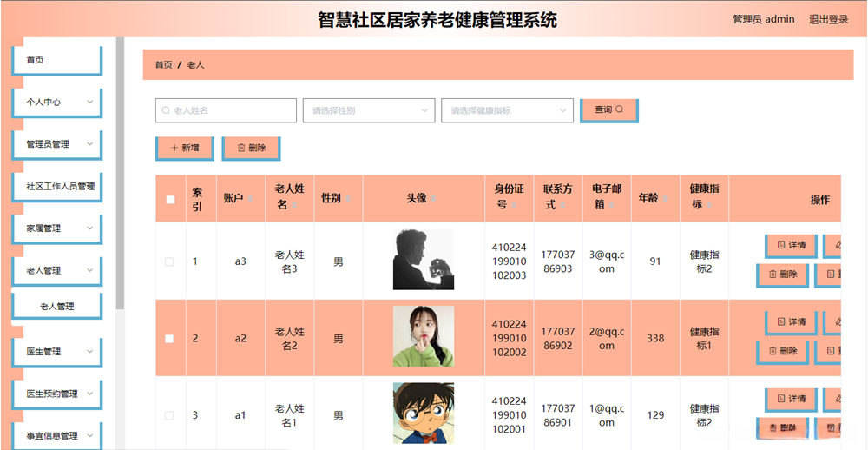Click the avatar photo of a3

tap(424, 260)
